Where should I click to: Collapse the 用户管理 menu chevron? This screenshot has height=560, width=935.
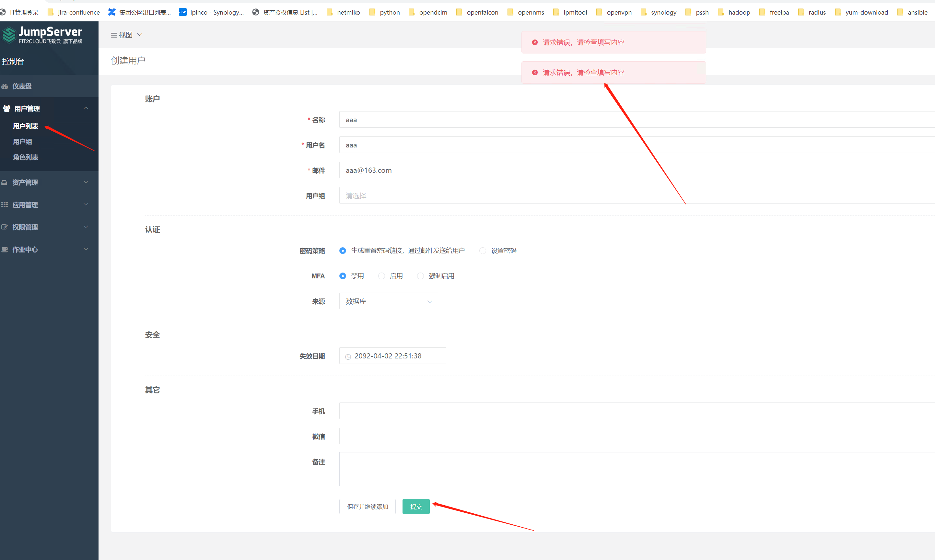tap(86, 108)
